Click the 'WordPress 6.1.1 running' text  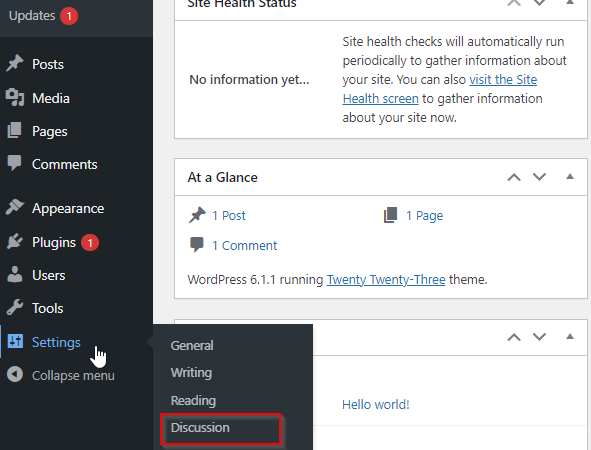click(256, 280)
